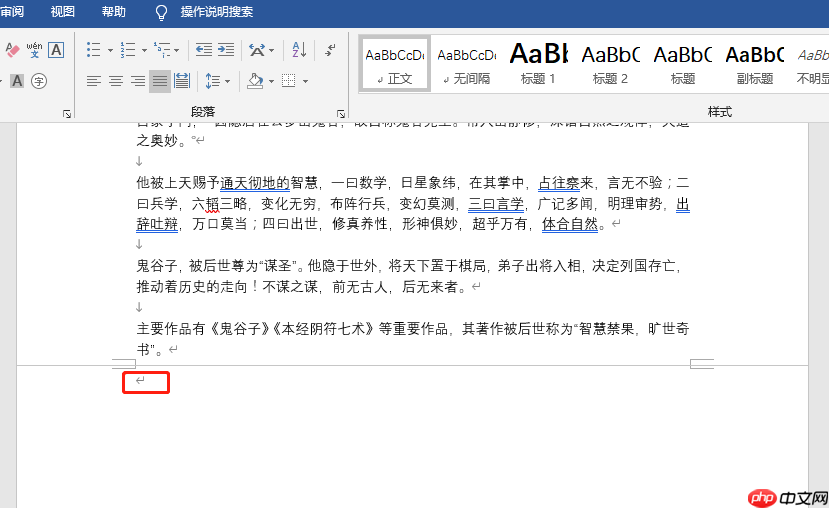Click the text 之奥妙
The width and height of the screenshot is (829, 508).
[x=157, y=141]
